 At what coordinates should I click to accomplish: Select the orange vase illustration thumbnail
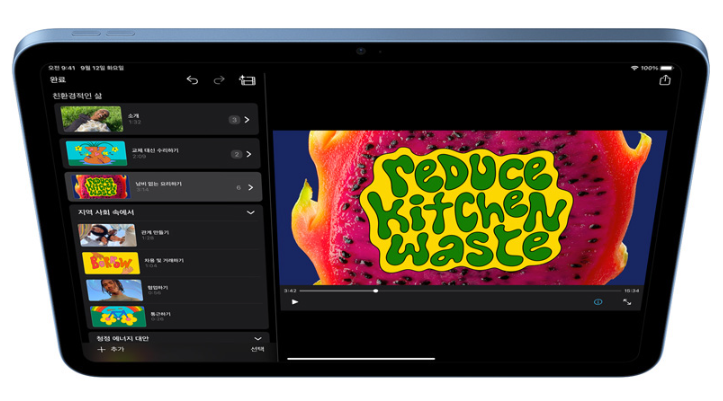96,153
